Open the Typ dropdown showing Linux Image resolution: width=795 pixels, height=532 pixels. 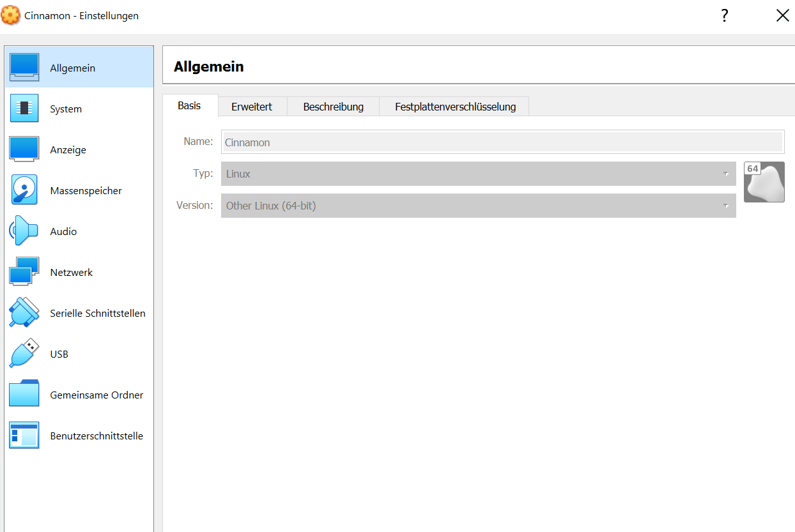click(x=479, y=174)
